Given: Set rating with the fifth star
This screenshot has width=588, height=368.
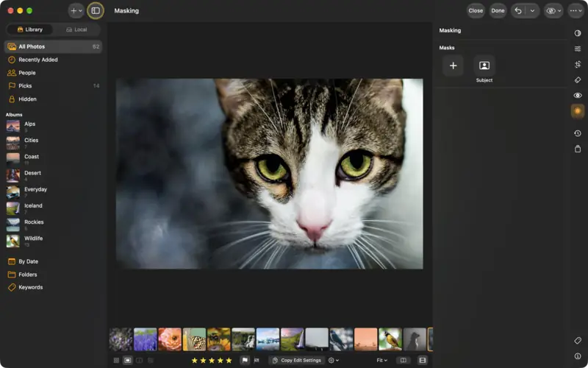Looking at the screenshot, I should (229, 361).
